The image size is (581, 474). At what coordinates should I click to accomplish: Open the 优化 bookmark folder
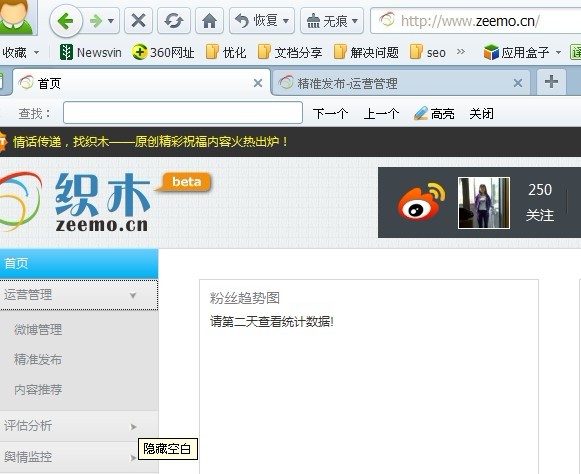click(x=226, y=52)
